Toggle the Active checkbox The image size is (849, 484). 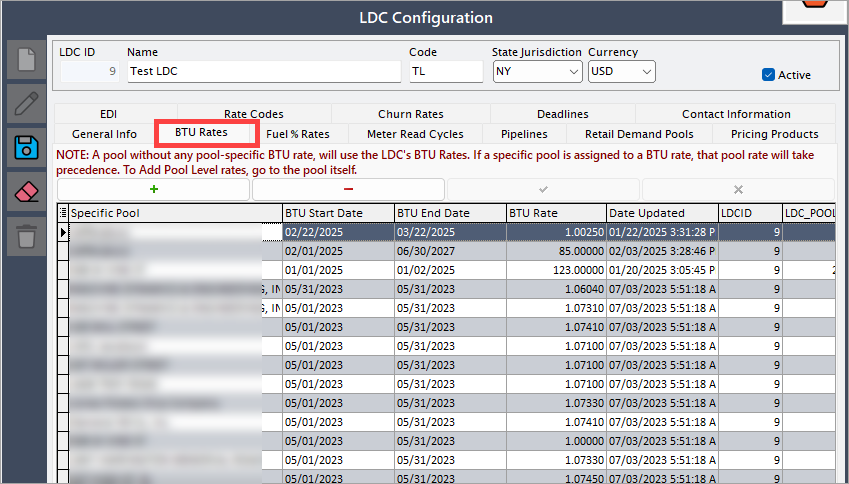pyautogui.click(x=768, y=75)
